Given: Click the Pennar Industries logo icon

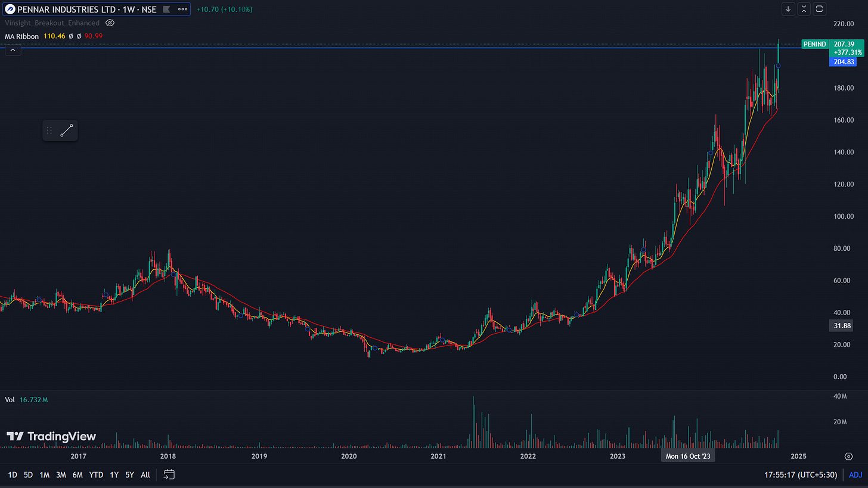Looking at the screenshot, I should pos(10,9).
